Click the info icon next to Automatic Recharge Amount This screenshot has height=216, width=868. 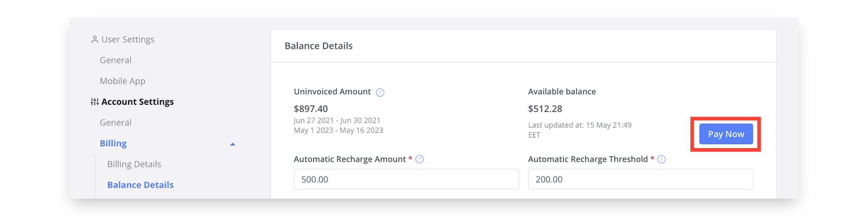tap(420, 160)
